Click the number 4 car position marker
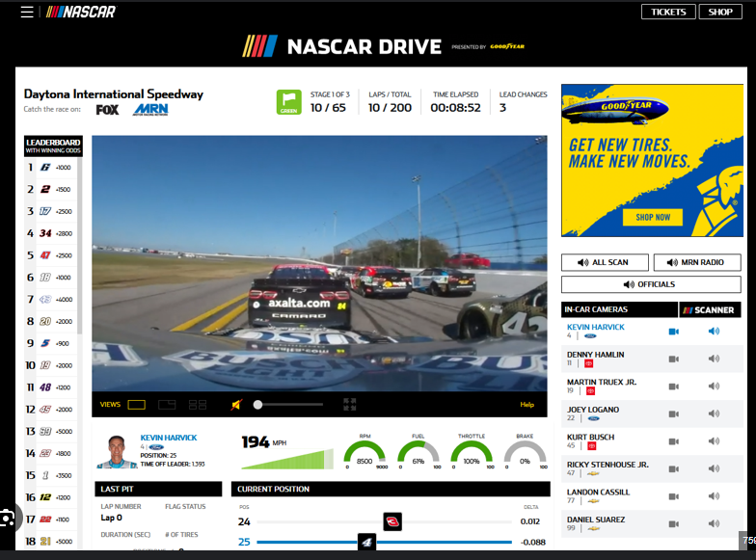Viewport: 756px width, 560px height. click(366, 542)
